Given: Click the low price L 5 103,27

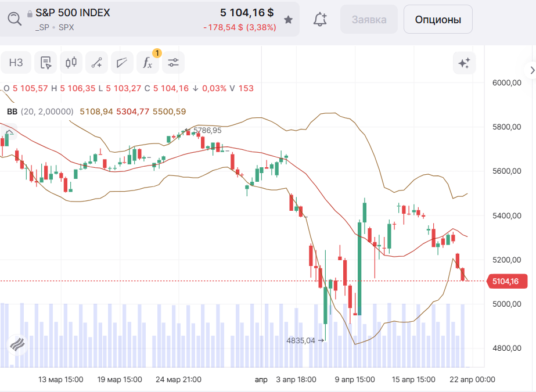Looking at the screenshot, I should [120, 88].
